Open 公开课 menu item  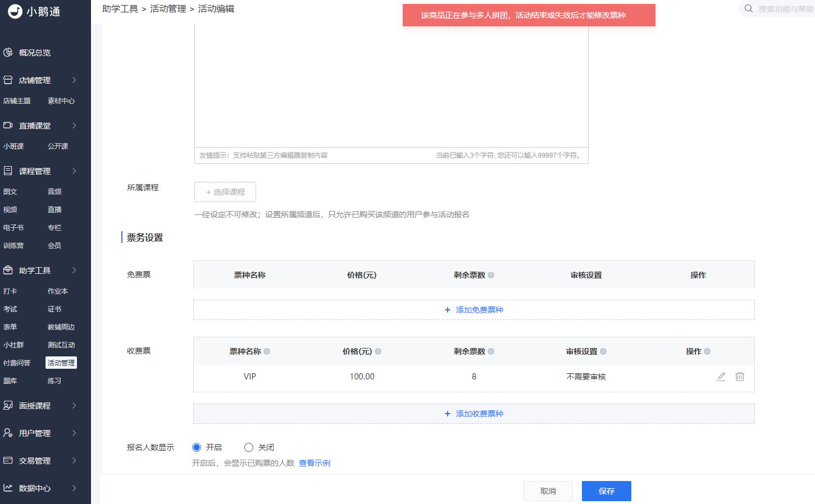pos(58,146)
